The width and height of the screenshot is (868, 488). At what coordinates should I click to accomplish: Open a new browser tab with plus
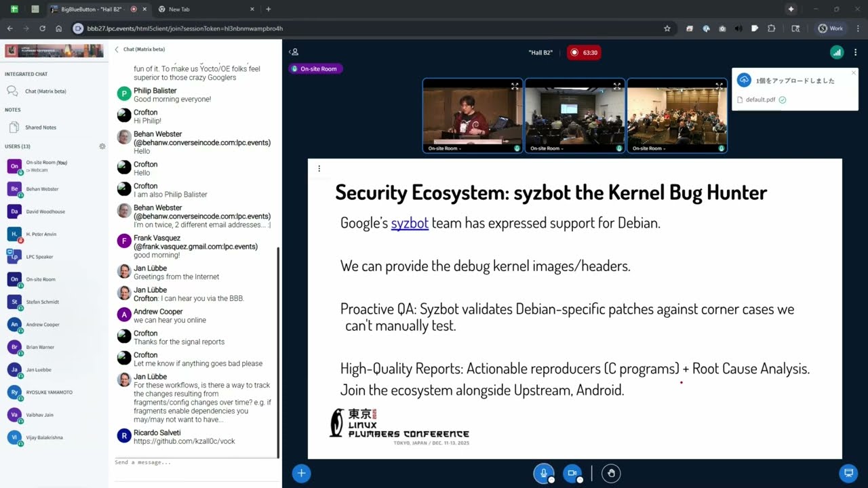(x=269, y=9)
